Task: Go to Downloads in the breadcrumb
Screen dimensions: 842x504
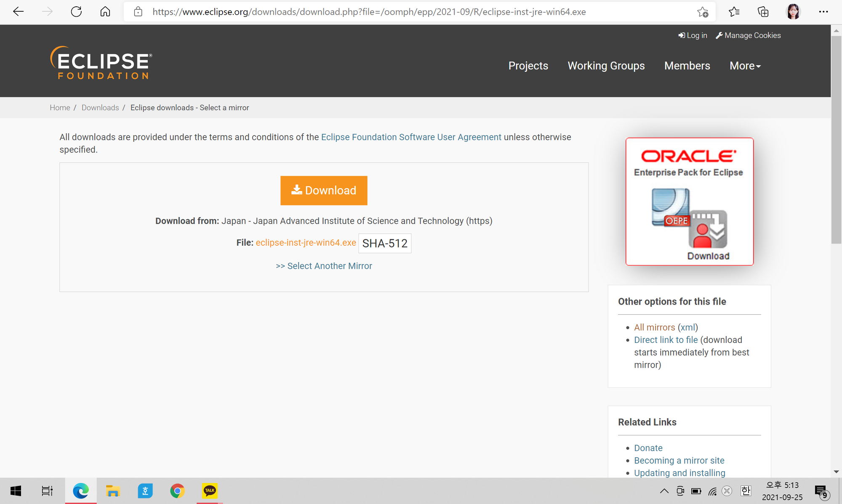Action: coord(100,108)
